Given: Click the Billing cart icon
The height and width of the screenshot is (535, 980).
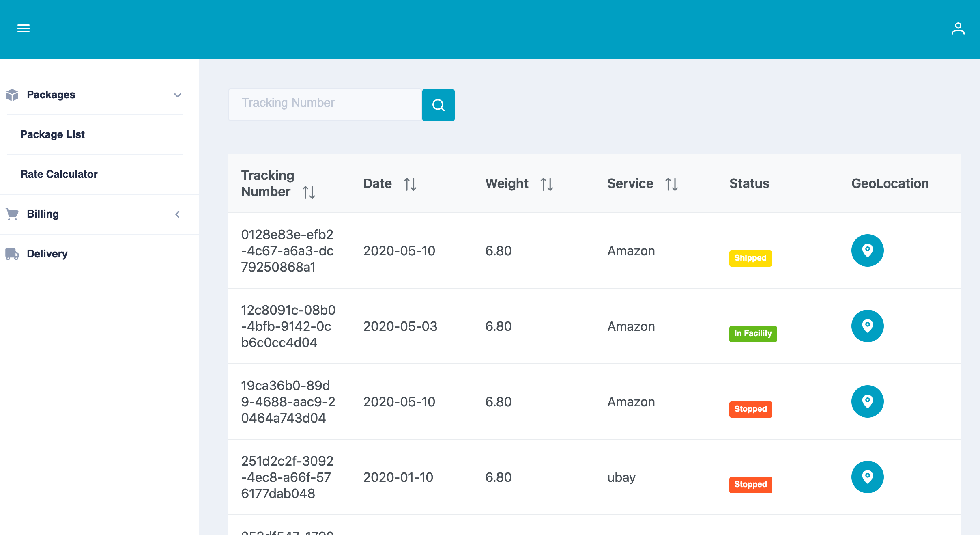Looking at the screenshot, I should tap(12, 214).
